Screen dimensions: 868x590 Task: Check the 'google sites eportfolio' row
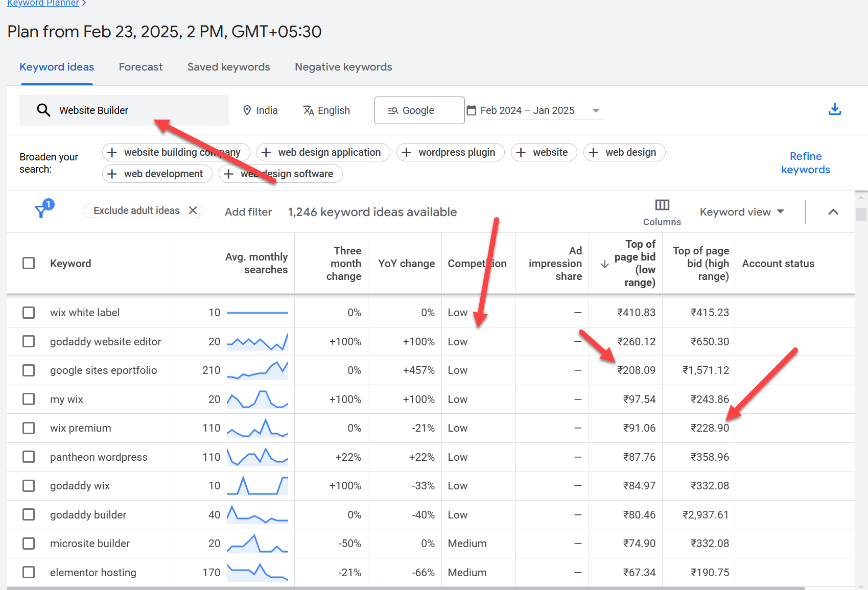click(x=29, y=370)
